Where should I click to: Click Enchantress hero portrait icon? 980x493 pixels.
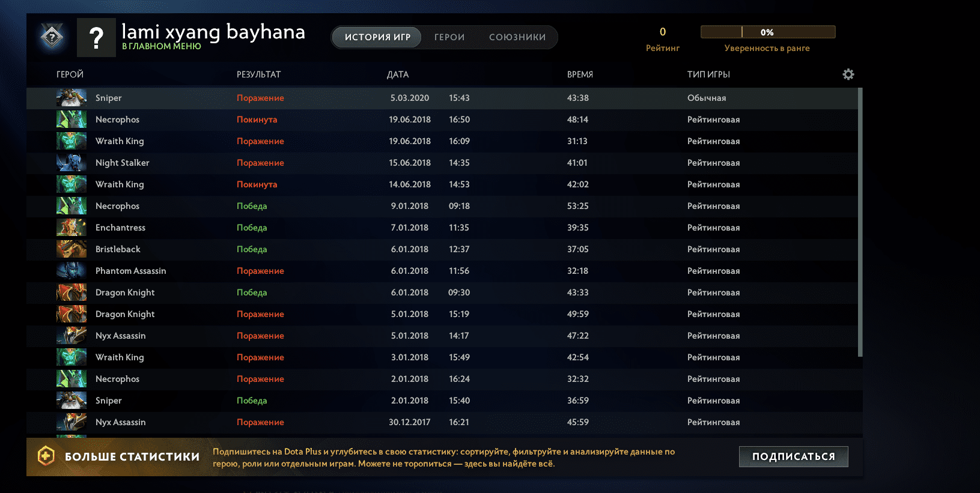[x=71, y=228]
